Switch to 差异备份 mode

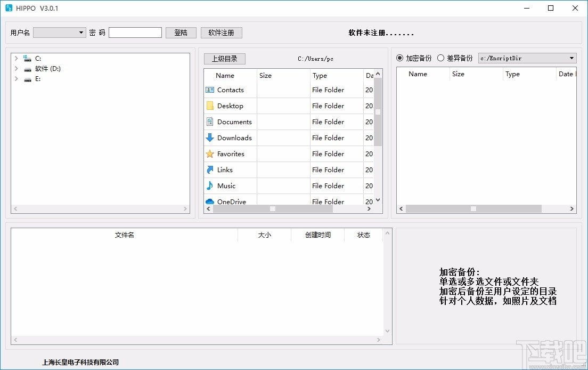pos(440,58)
